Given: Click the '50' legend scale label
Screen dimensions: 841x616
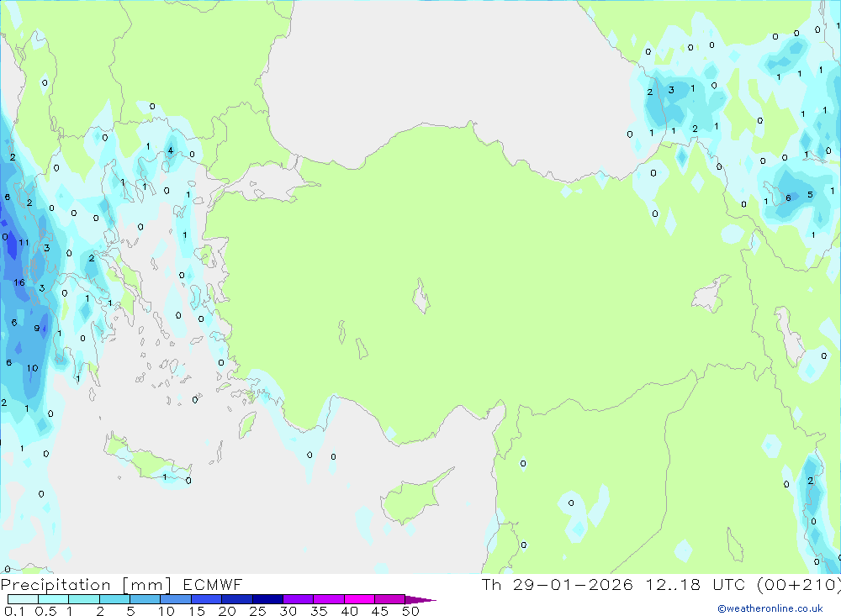Looking at the screenshot, I should pos(411,611).
